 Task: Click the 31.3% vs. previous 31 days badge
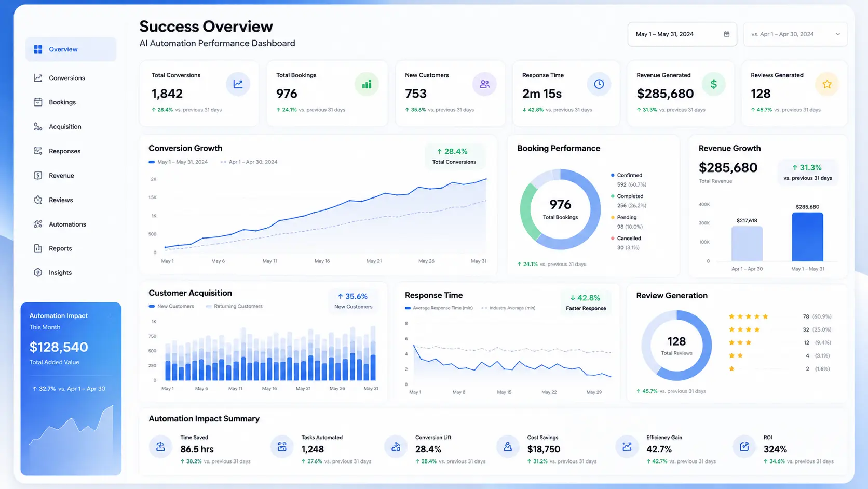808,172
